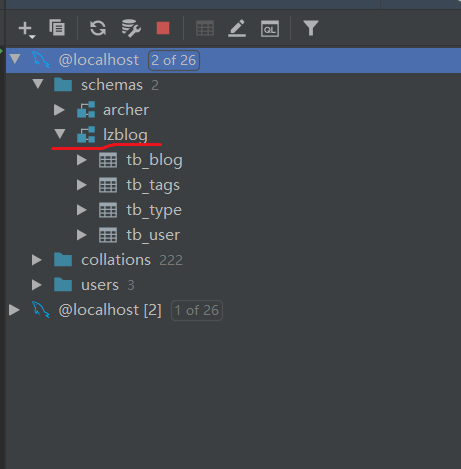Click the tb_blog table grid icon
Image resolution: width=461 pixels, height=469 pixels.
pyautogui.click(x=108, y=160)
